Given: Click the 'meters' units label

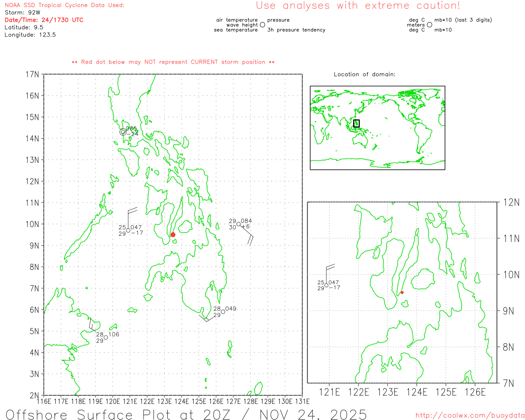Looking at the screenshot, I should [x=416, y=25].
